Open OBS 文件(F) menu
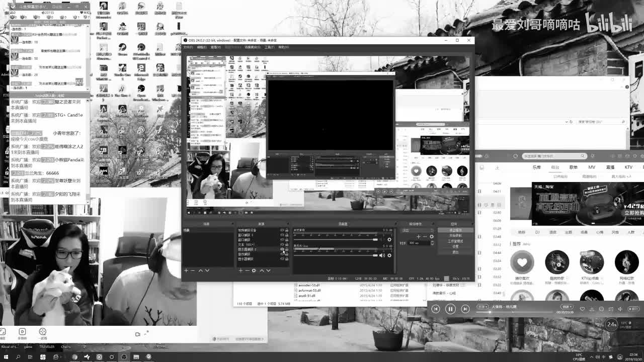The image size is (644, 362). click(188, 47)
